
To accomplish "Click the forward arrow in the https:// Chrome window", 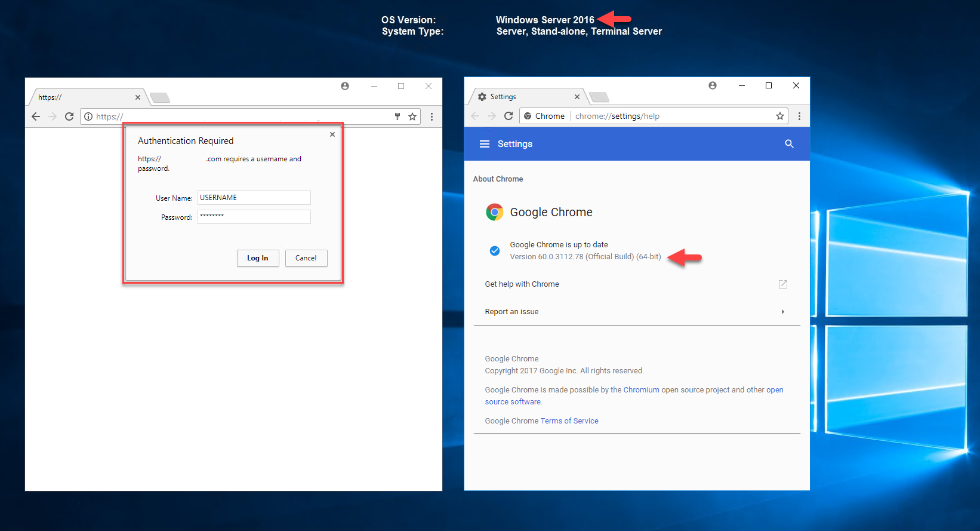I will (53, 116).
